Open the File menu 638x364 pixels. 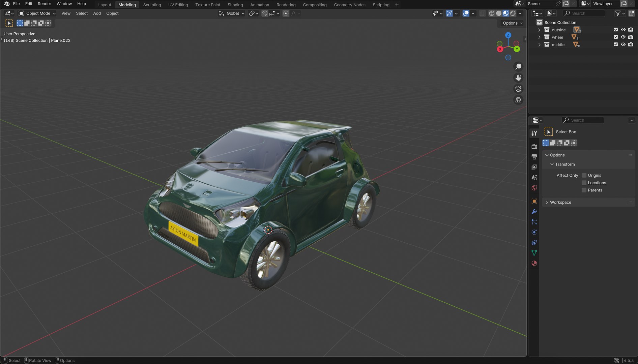click(x=16, y=4)
